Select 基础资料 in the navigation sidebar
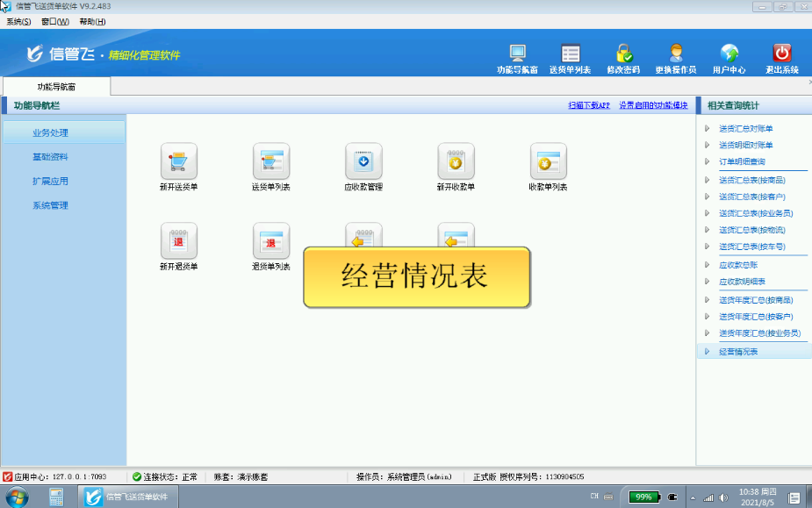The height and width of the screenshot is (508, 812). 50,157
